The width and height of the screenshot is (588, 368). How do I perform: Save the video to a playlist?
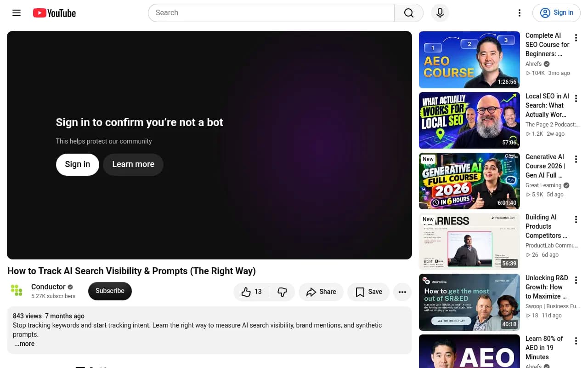(368, 292)
